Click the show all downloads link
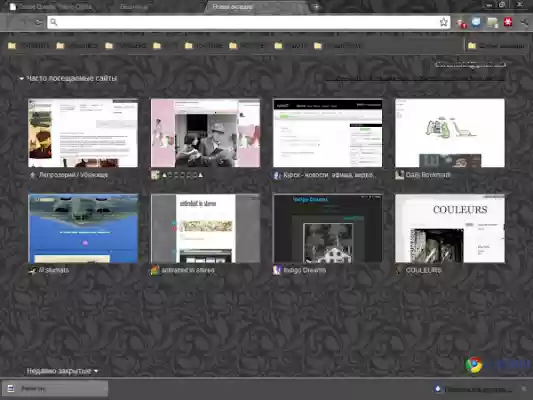The width and height of the screenshot is (533, 400). coord(478,389)
